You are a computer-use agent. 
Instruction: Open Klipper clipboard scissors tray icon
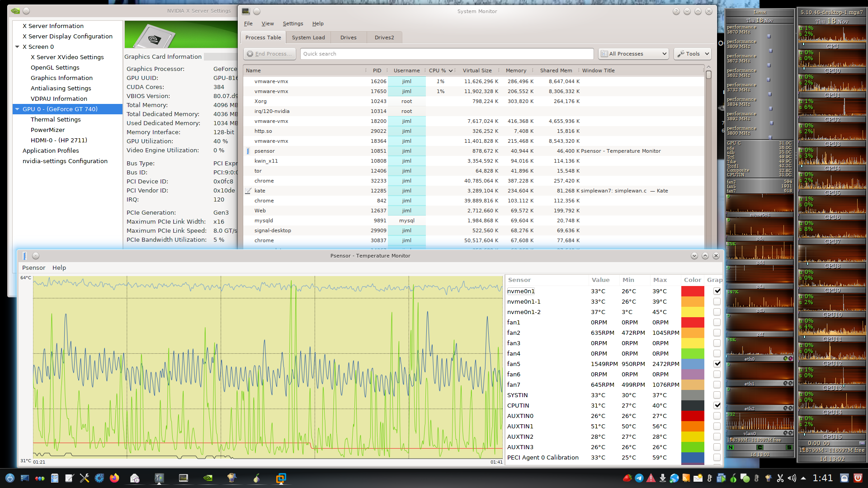coord(780,478)
